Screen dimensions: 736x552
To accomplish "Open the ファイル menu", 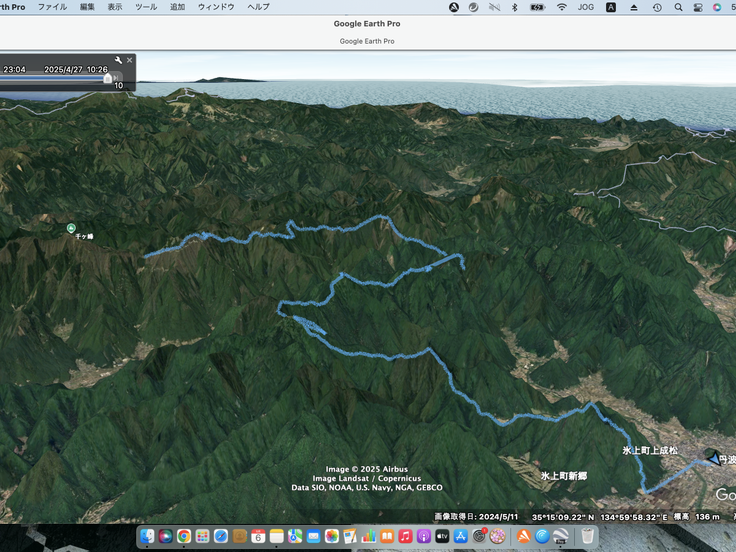I will [52, 7].
